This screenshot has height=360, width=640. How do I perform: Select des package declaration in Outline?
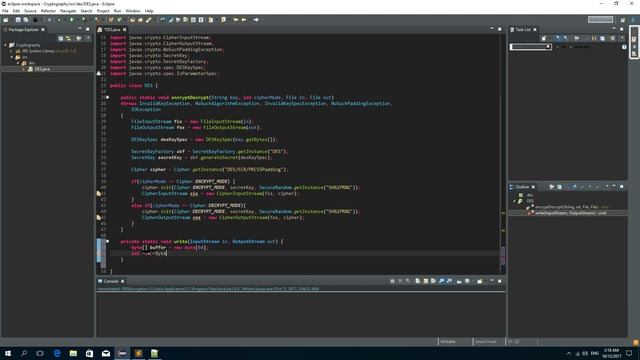click(x=530, y=195)
